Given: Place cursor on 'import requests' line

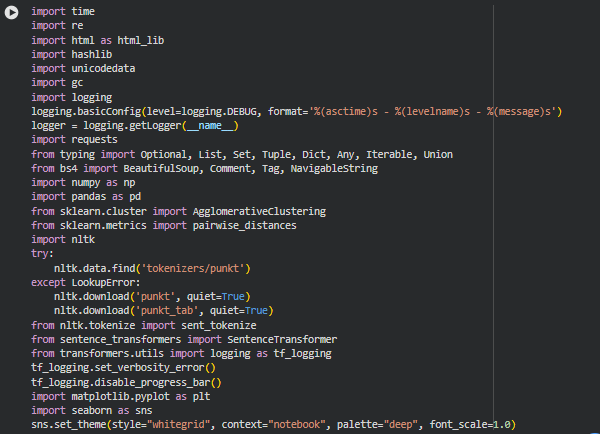Looking at the screenshot, I should coord(74,140).
